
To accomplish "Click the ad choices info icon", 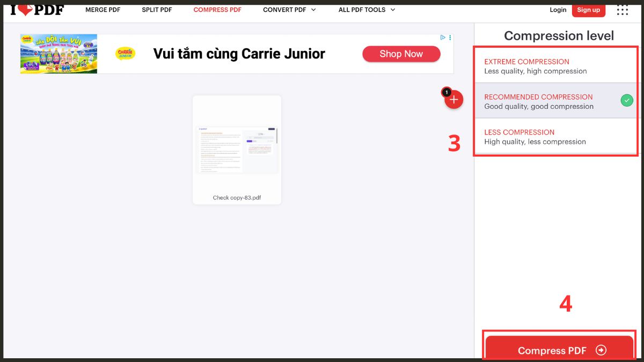I will pyautogui.click(x=443, y=38).
